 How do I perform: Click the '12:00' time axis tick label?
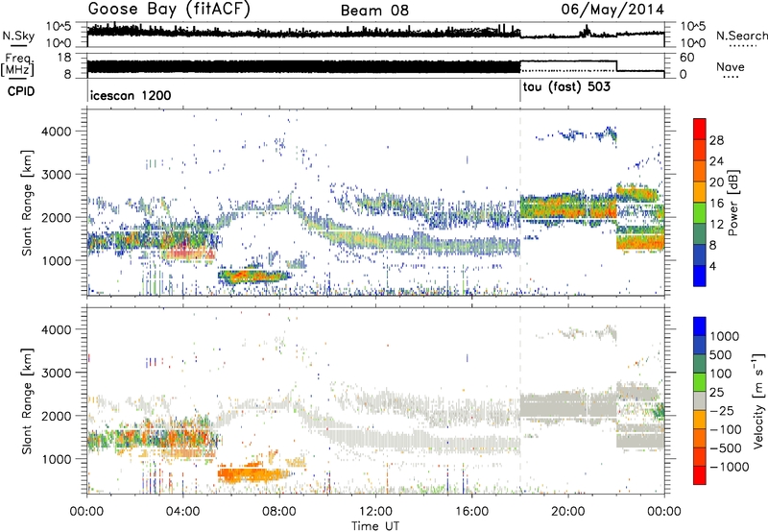pyautogui.click(x=375, y=511)
